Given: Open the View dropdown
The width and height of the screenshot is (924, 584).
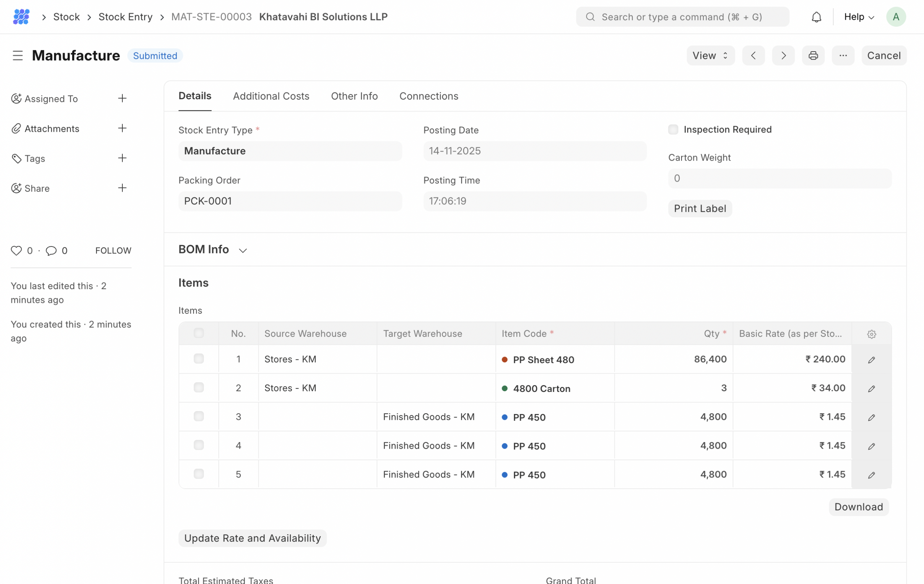Looking at the screenshot, I should pos(710,56).
